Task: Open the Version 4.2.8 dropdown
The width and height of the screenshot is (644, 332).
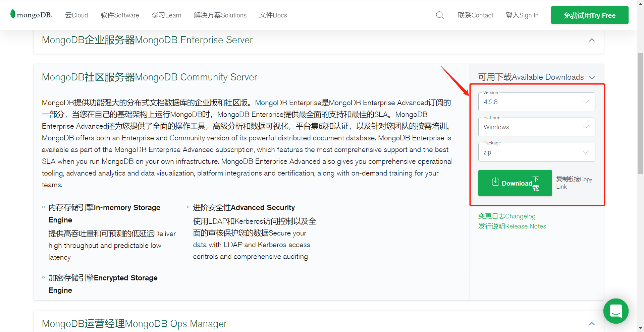Action: 537,102
